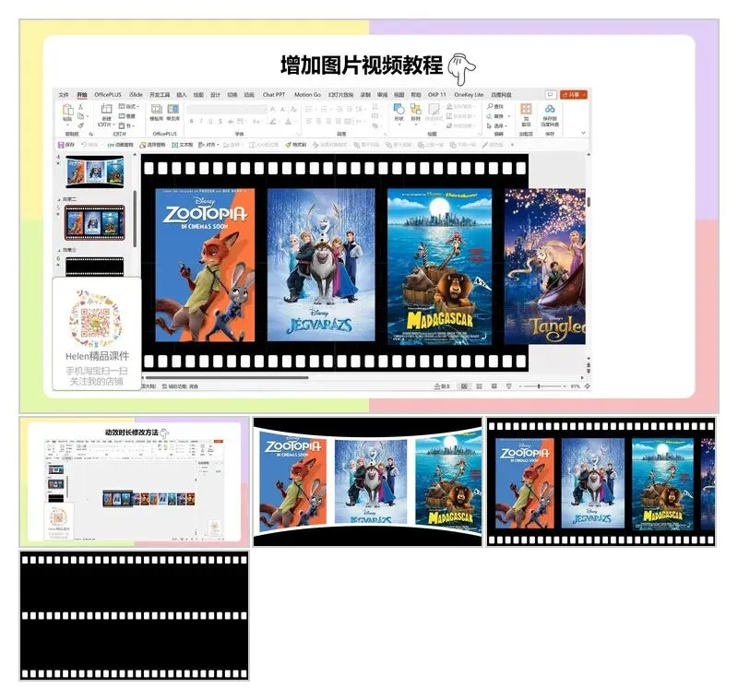The height and width of the screenshot is (700, 738).
Task: Switch to the Chat PPT tab
Action: 274,95
